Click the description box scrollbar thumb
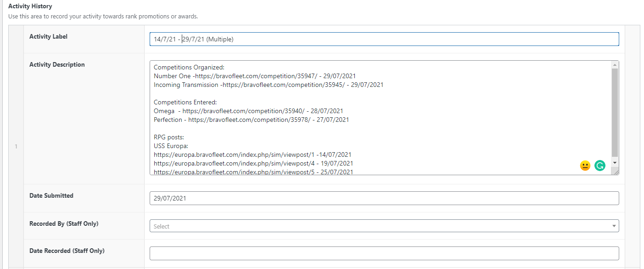This screenshot has height=269, width=644. tap(615, 113)
